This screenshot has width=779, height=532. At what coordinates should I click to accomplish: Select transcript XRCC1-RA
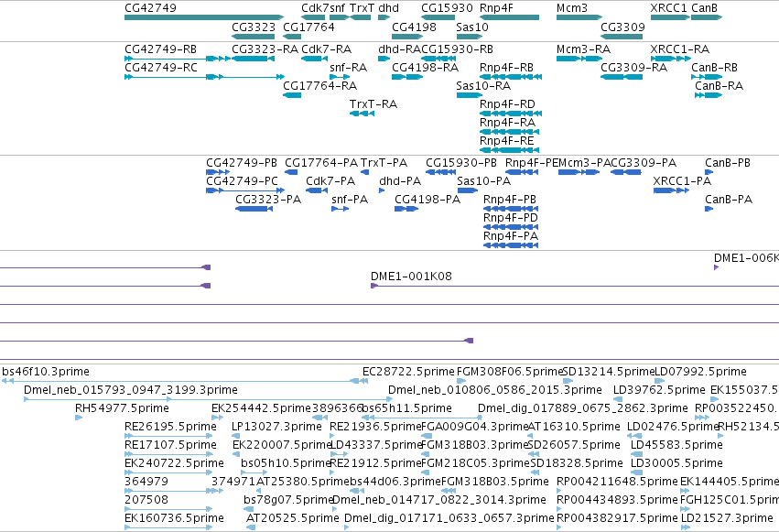(671, 59)
